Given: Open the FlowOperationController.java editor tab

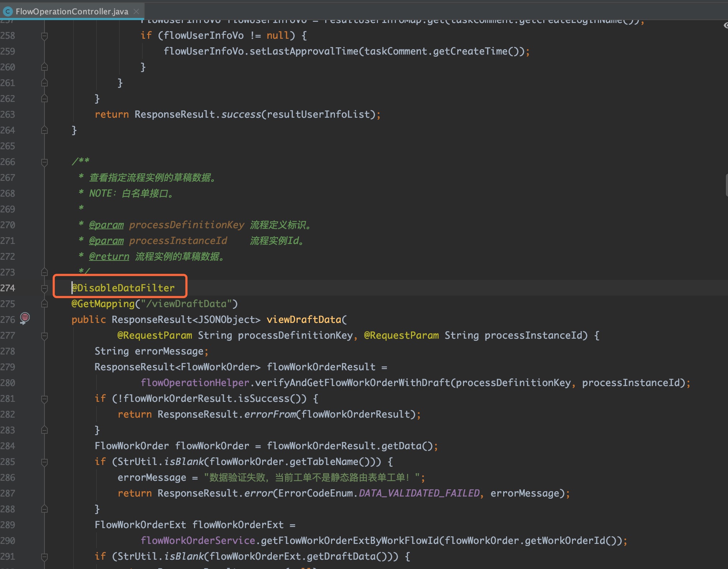Looking at the screenshot, I should (x=72, y=11).
